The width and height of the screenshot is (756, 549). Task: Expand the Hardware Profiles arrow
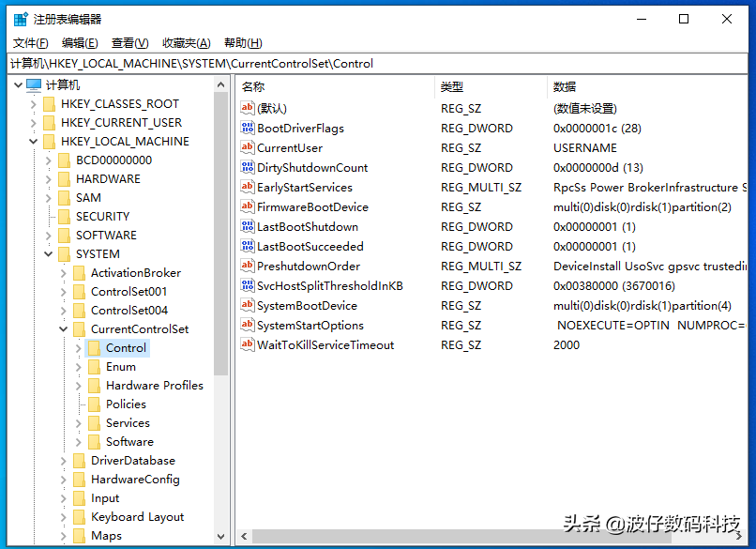point(78,386)
